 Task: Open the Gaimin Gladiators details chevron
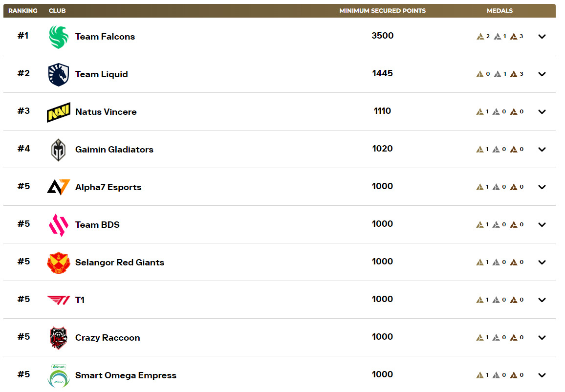point(542,150)
